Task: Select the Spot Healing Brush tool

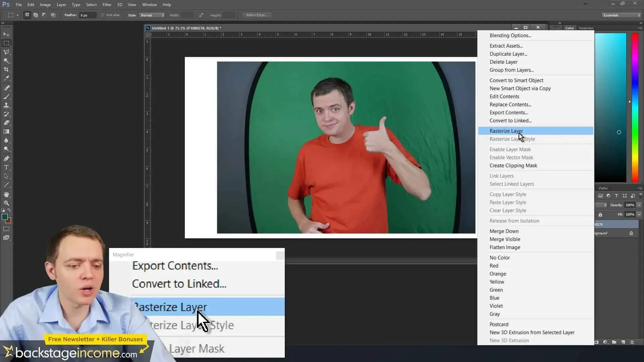Action: point(7,88)
